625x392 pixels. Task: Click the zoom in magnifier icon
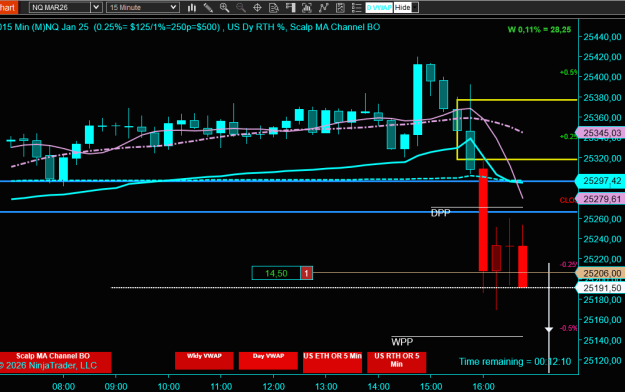(x=224, y=7)
